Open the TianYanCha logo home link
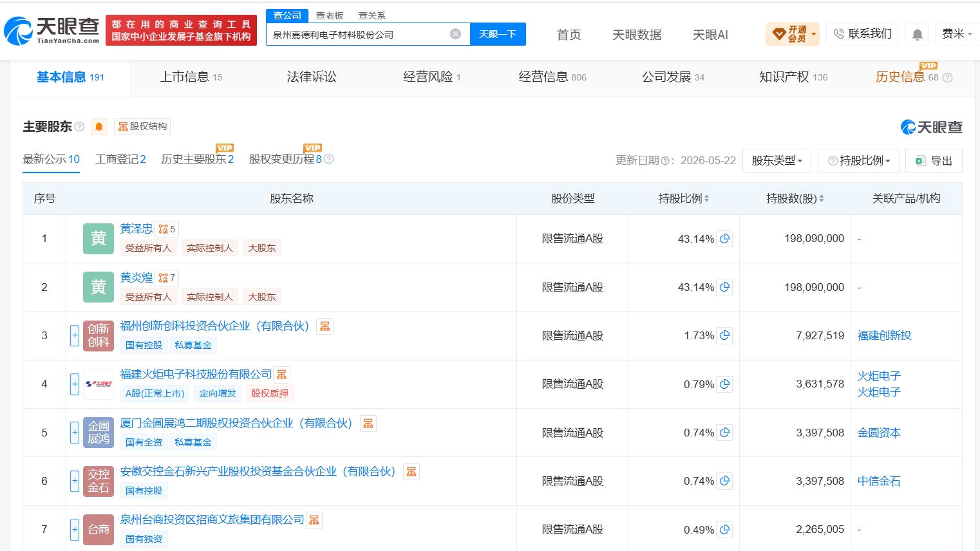Screen dimensions: 980x551 pos(52,30)
